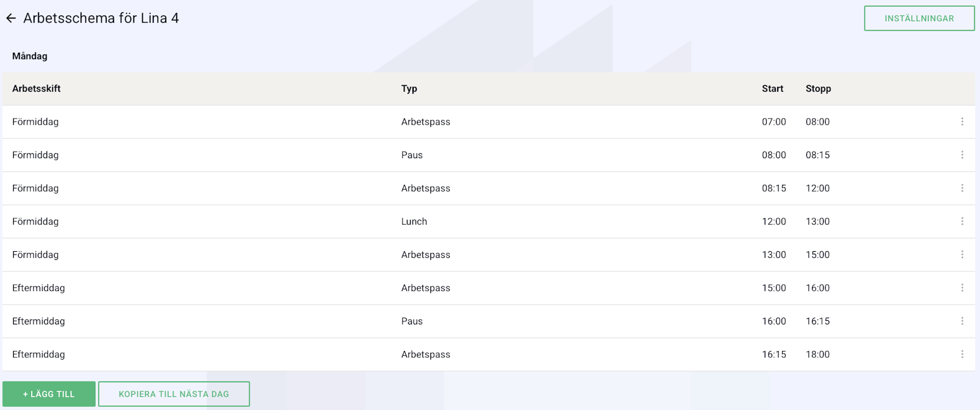
Task: Open three-dot menu for Lunch row
Action: click(962, 221)
